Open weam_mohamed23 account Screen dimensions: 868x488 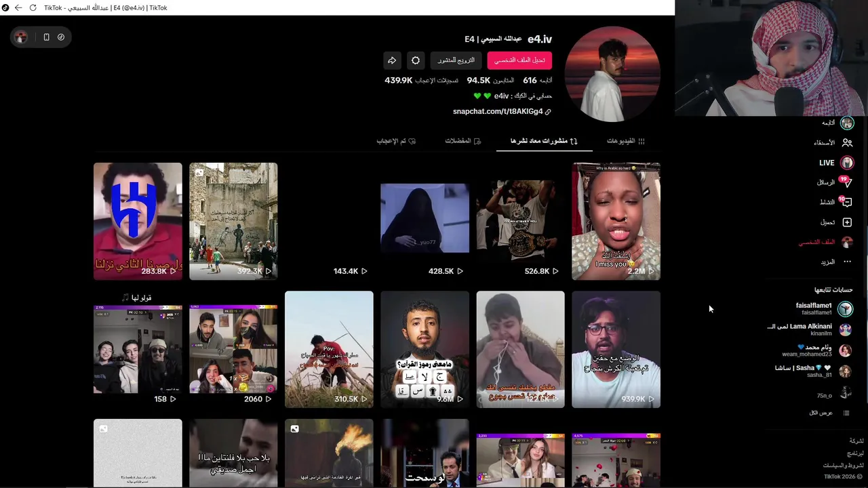(816, 350)
